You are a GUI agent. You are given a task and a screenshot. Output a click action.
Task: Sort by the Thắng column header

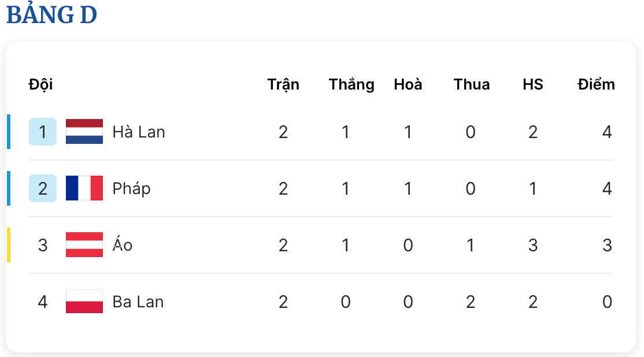[x=351, y=84]
